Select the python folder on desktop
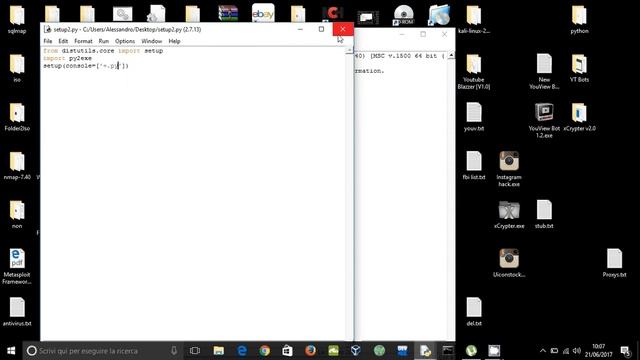Screen dimensions: 640x360 tap(579, 20)
